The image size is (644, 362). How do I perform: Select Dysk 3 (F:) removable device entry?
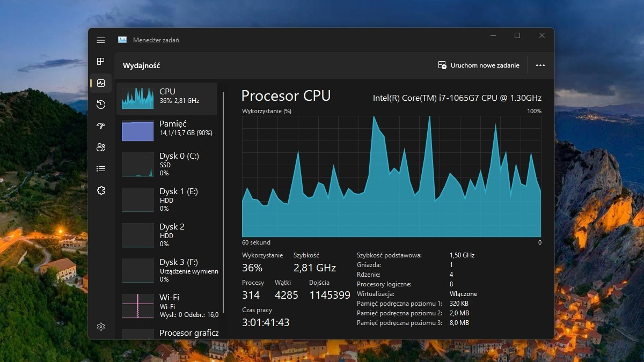pos(167,270)
